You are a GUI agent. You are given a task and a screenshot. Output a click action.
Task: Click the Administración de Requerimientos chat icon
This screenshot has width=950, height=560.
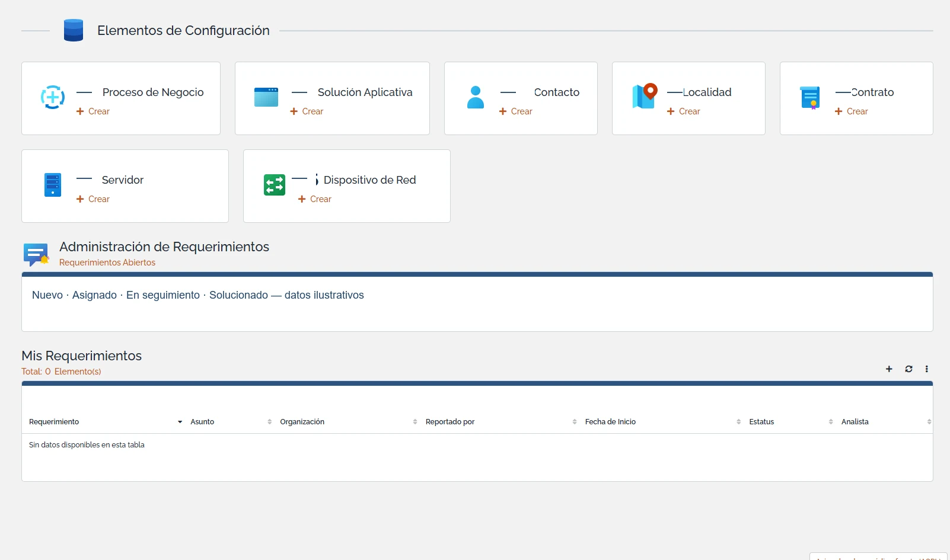(x=36, y=254)
